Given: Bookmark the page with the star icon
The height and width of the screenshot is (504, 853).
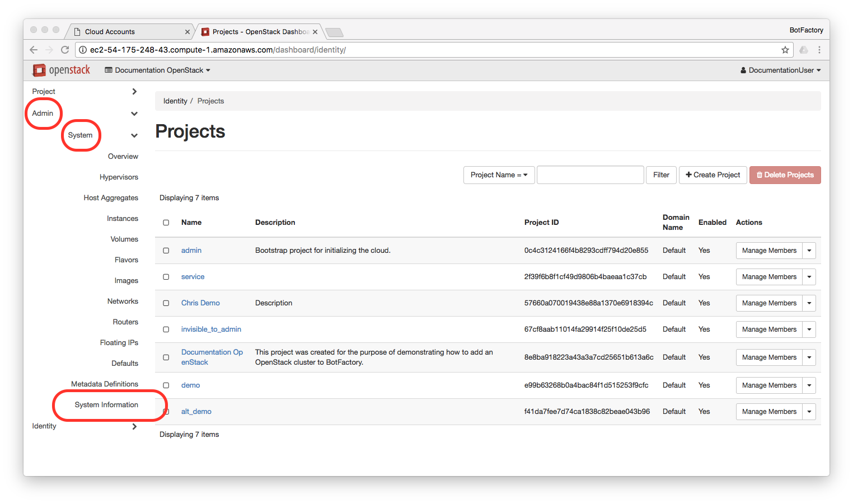Looking at the screenshot, I should pos(785,50).
